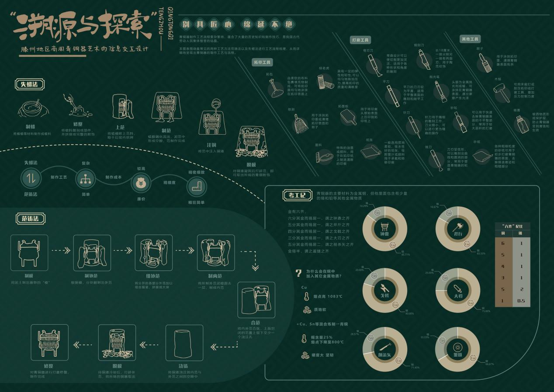The height and width of the screenshot is (392, 554).
Task: Select the 打磨工具 category label
Action: point(361,40)
